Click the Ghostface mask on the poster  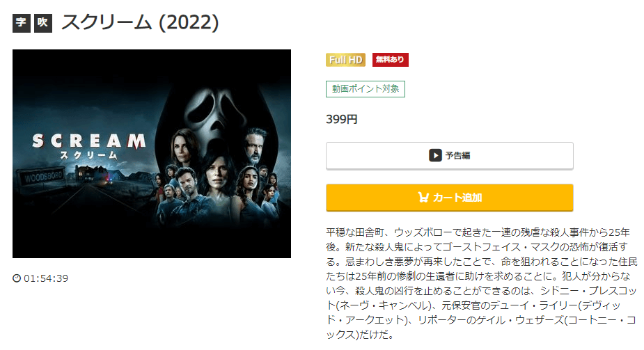coord(211,116)
